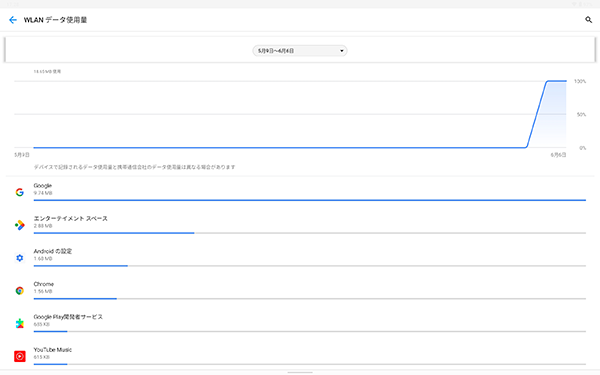600x375 pixels.
Task: Tap the Google Play開発者サービス icon
Action: 20,324
